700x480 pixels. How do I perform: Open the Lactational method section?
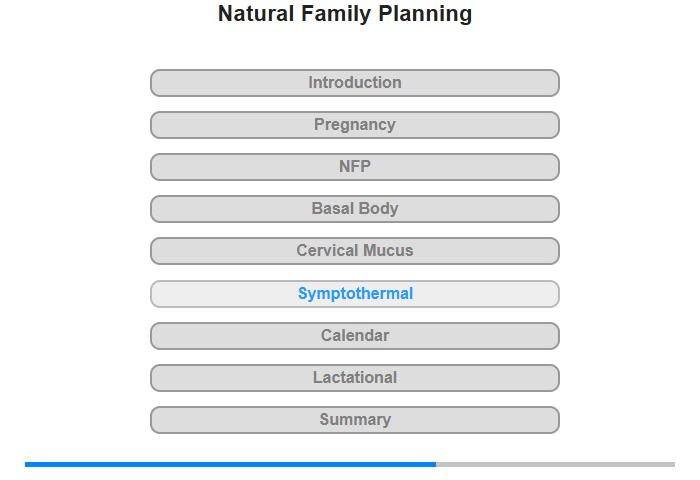click(355, 378)
